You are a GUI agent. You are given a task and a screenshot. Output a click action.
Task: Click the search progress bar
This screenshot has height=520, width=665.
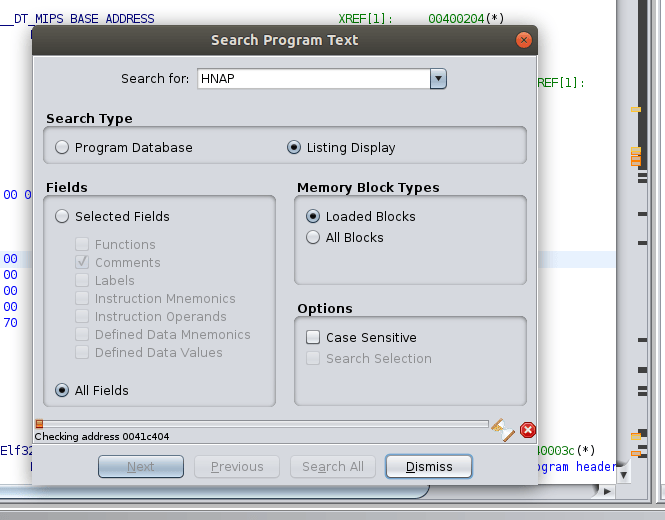point(262,424)
